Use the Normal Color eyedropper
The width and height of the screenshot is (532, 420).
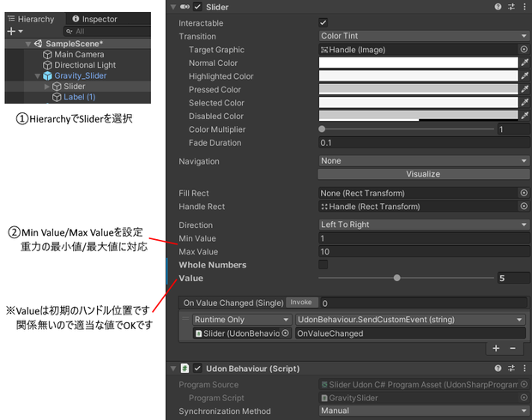coord(524,63)
